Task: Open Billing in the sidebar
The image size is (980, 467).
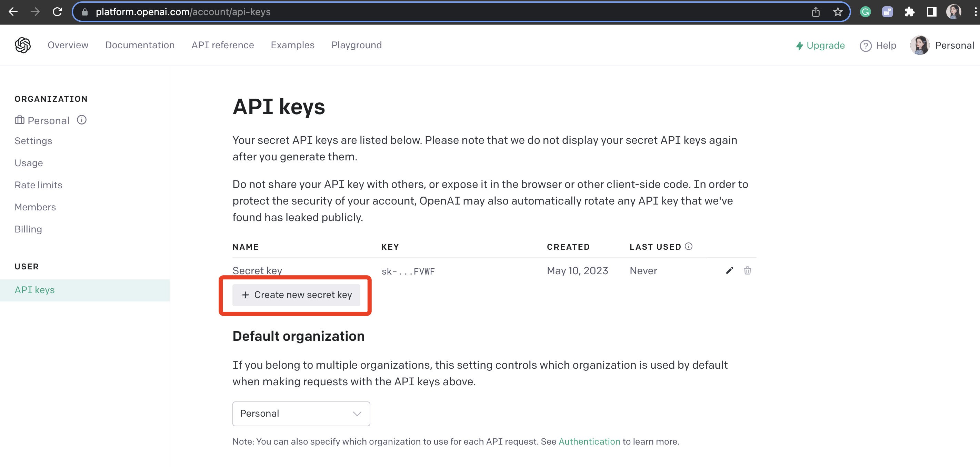Action: 28,229
